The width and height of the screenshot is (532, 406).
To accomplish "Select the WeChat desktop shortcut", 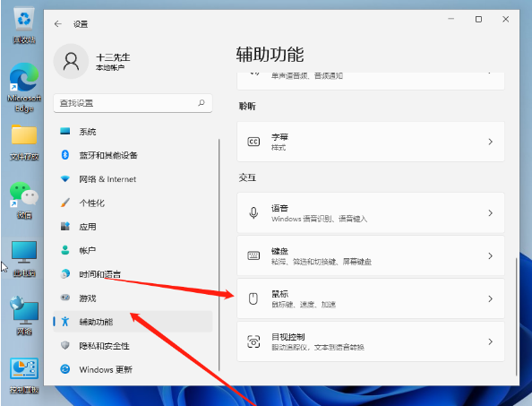I will [x=24, y=200].
